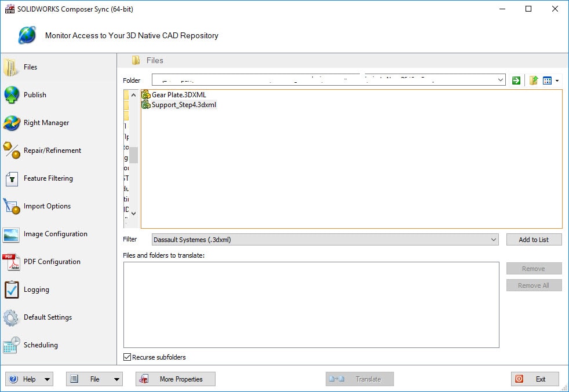Select the Scheduling sidebar label

(41, 345)
